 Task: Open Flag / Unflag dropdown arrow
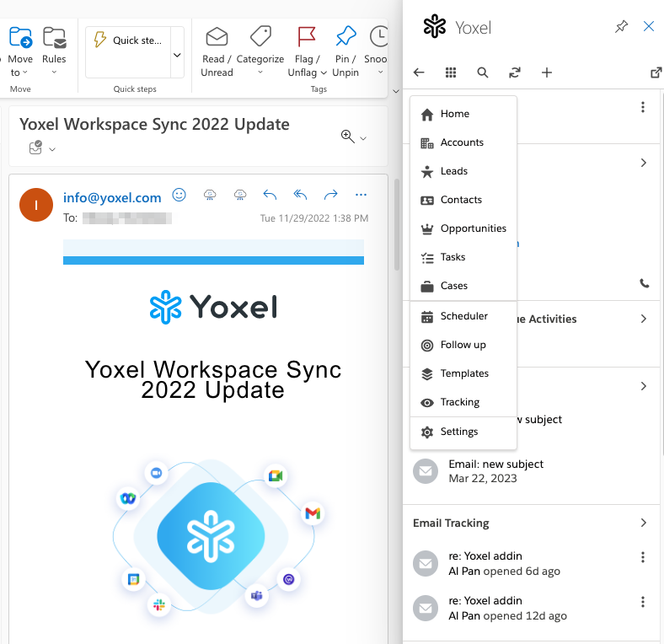[x=324, y=72]
